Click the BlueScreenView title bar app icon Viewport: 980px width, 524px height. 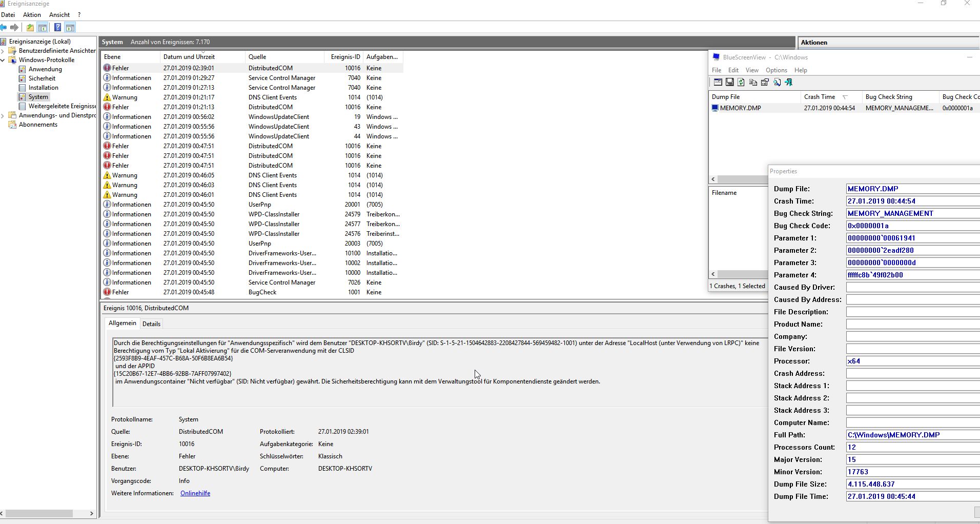pyautogui.click(x=716, y=57)
